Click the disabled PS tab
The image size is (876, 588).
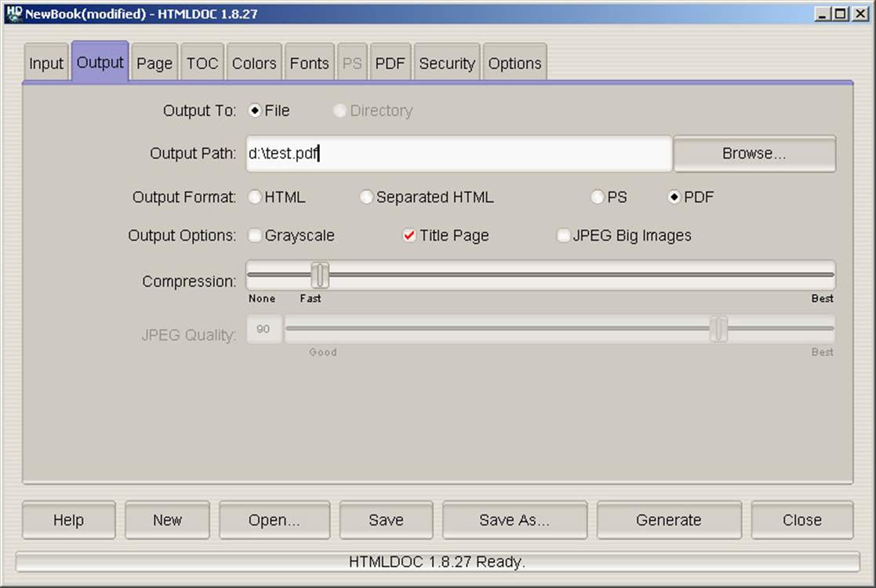[352, 63]
